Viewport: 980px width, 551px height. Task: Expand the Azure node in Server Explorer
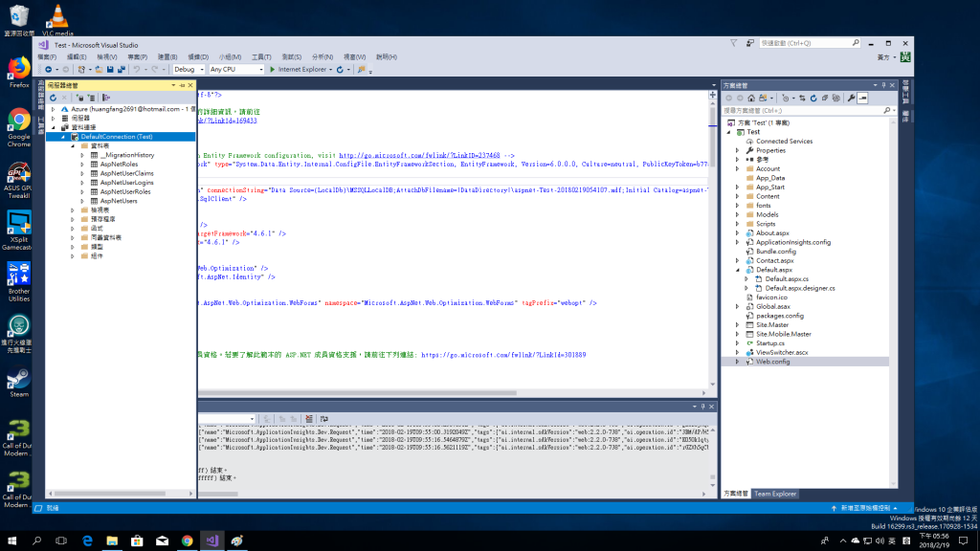pos(54,109)
